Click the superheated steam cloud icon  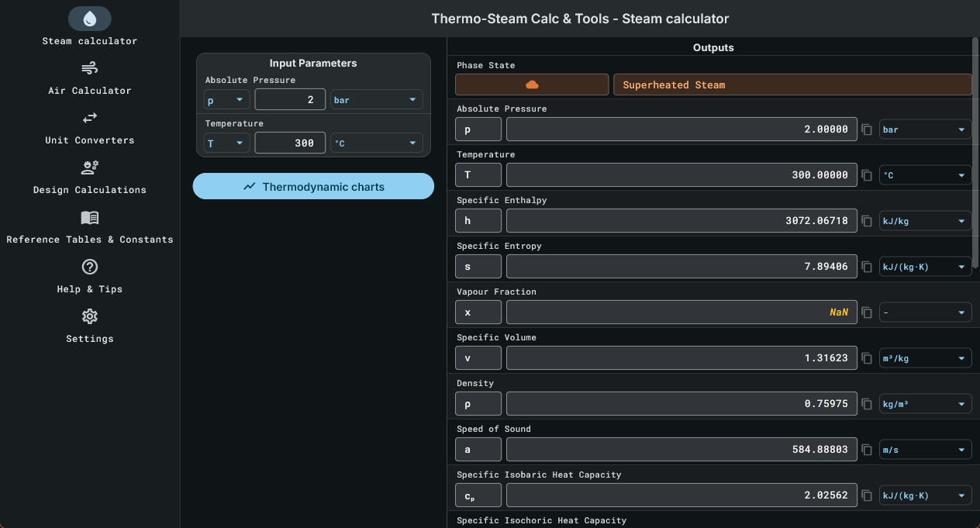(532, 85)
